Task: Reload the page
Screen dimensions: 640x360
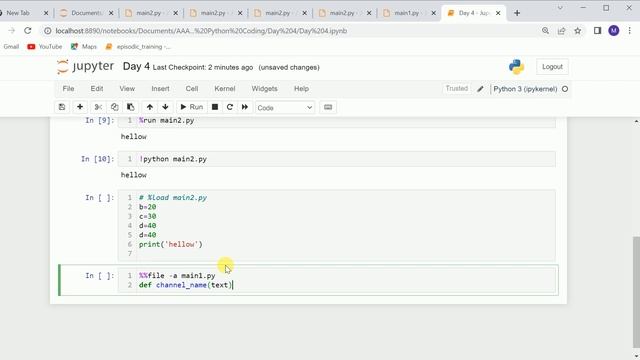Action: (x=28, y=31)
